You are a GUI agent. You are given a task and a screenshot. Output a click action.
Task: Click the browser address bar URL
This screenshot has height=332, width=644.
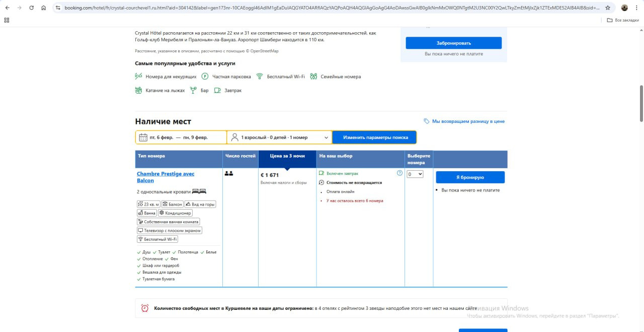coord(327,8)
